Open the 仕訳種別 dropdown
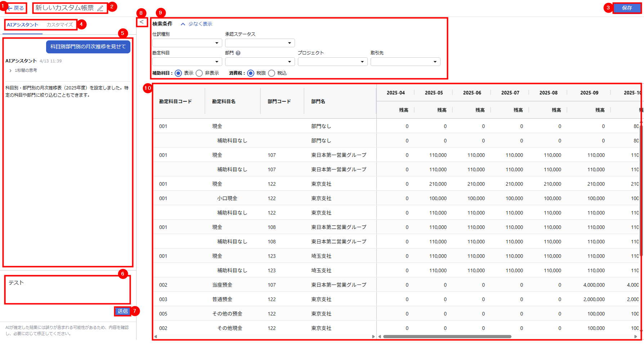This screenshot has width=644, height=344. pos(187,43)
